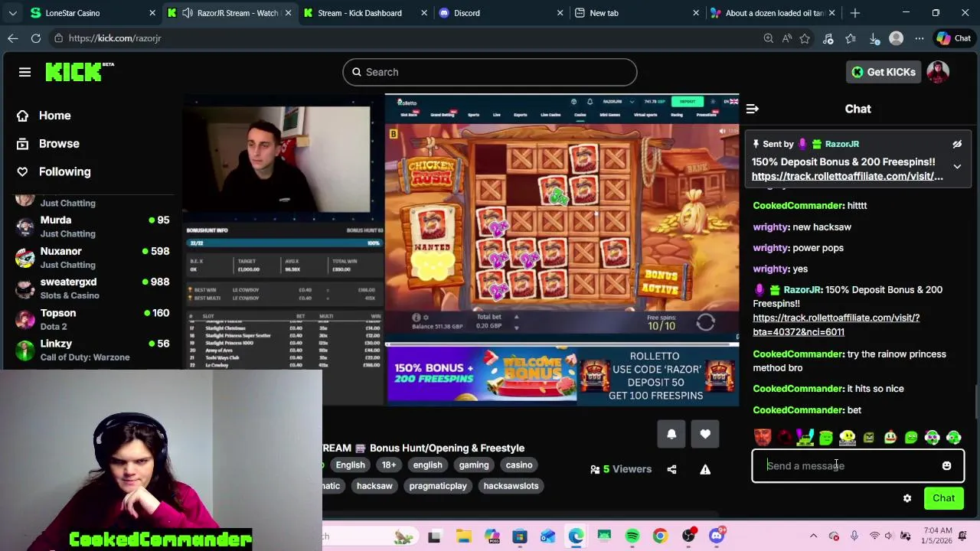Go back in the browser
The width and height of the screenshot is (980, 551).
[13, 38]
